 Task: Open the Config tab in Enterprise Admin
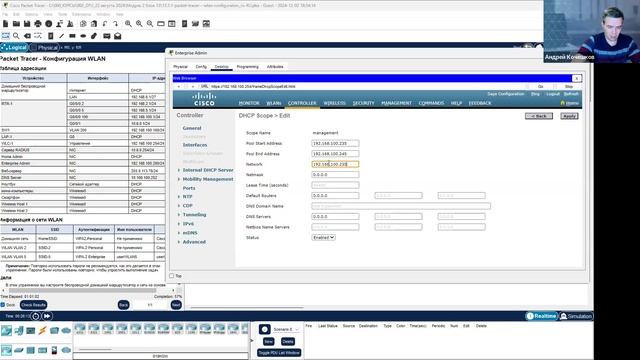click(201, 67)
